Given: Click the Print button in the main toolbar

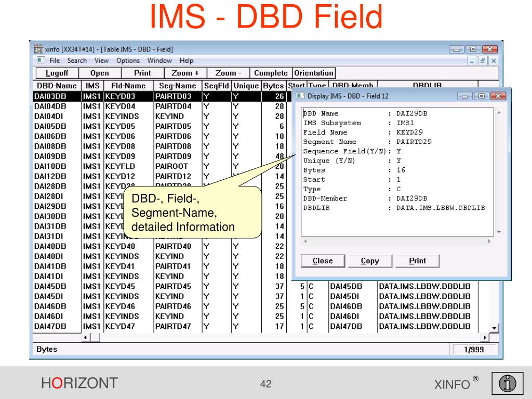Looking at the screenshot, I should 142,73.
